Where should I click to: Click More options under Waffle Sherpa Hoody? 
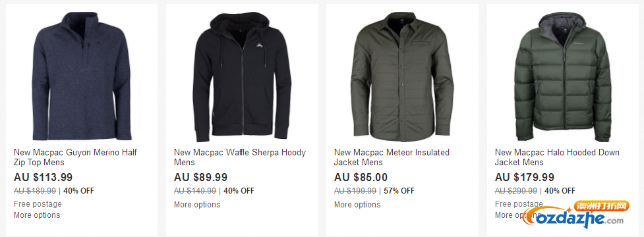coord(197,205)
